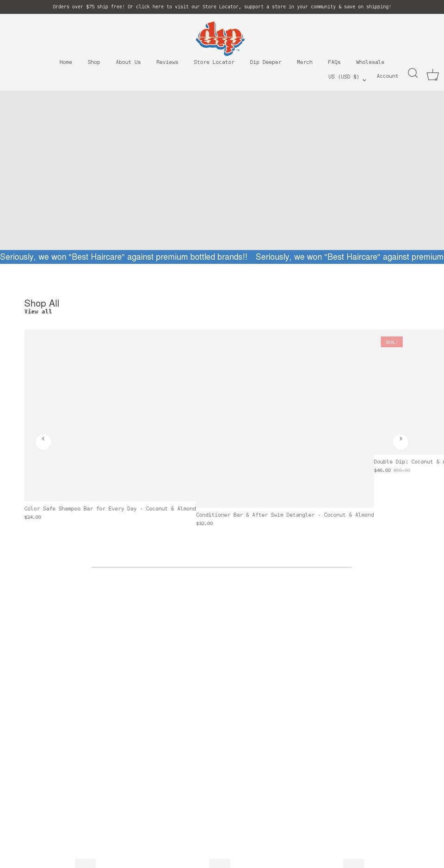This screenshot has height=868, width=444.
Task: Click the crossed-out $56.00 price
Action: (401, 470)
